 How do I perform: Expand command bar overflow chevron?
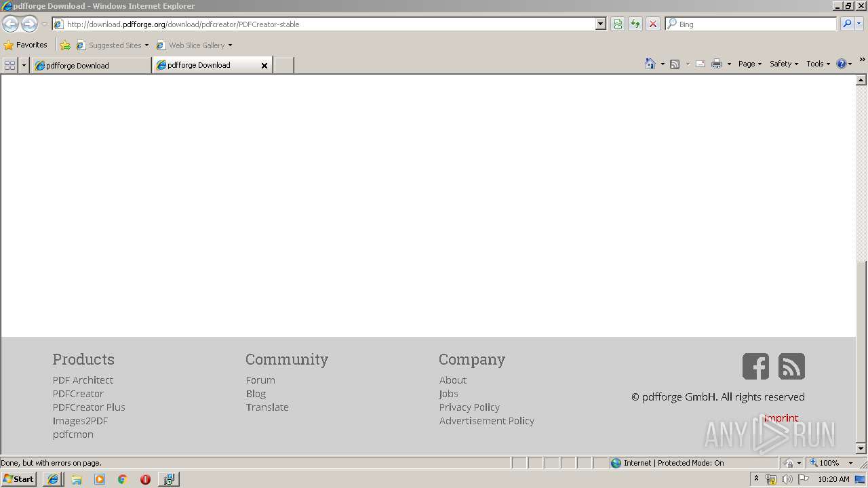pyautogui.click(x=862, y=60)
